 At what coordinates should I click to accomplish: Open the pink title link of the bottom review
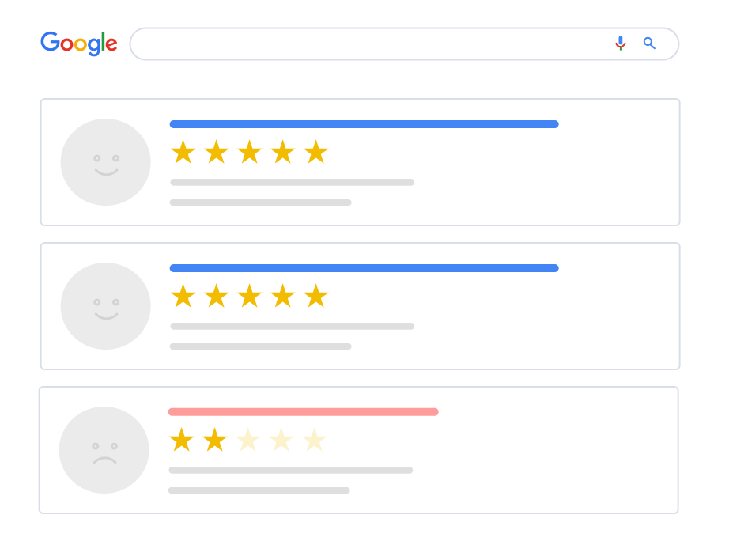pos(303,412)
